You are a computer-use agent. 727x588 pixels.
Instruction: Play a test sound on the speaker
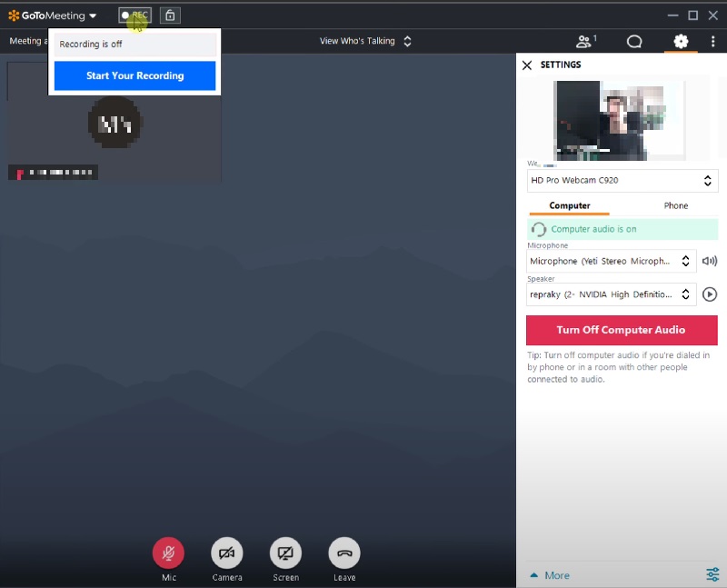tap(710, 294)
